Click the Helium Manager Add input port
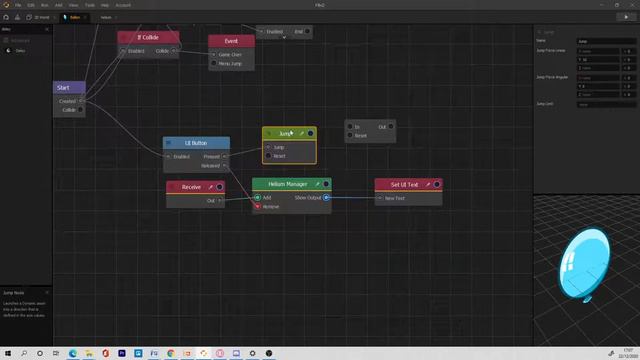 tap(258, 198)
